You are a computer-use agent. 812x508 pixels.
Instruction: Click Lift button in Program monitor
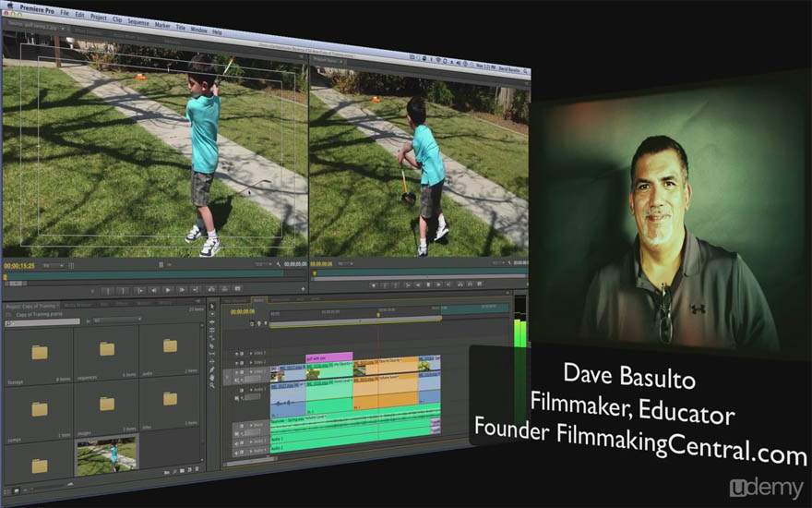pyautogui.click(x=460, y=284)
